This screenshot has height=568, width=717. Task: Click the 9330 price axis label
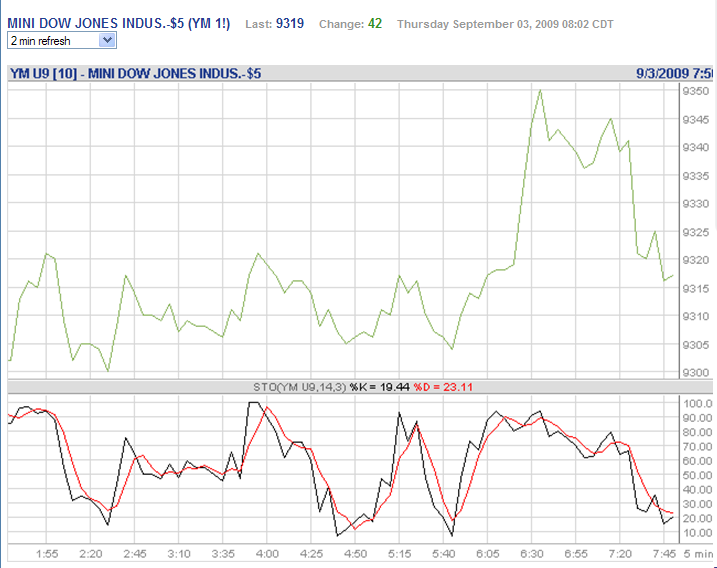pyautogui.click(x=696, y=204)
